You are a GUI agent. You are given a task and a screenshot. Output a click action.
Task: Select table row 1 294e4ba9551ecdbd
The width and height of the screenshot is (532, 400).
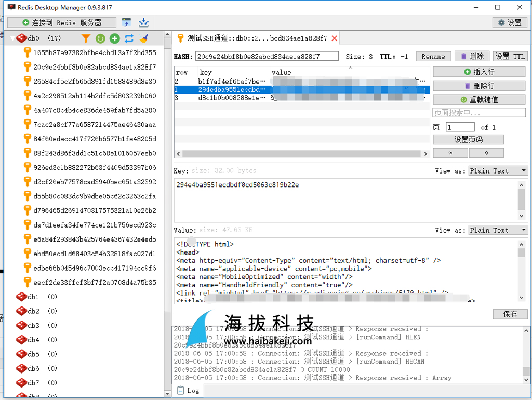302,89
